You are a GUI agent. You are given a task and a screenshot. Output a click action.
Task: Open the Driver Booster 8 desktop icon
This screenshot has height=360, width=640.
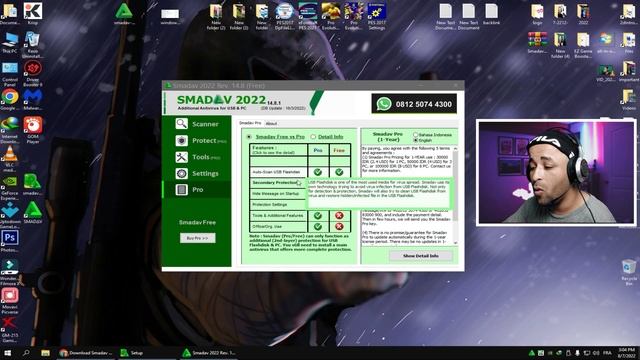tap(33, 73)
